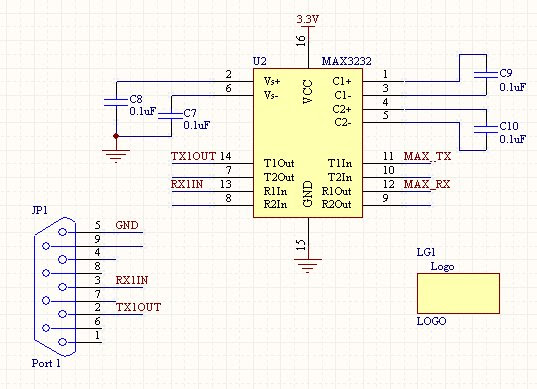Click the GND net label on JP1 pin 5
The width and height of the screenshot is (537, 389).
point(127,225)
